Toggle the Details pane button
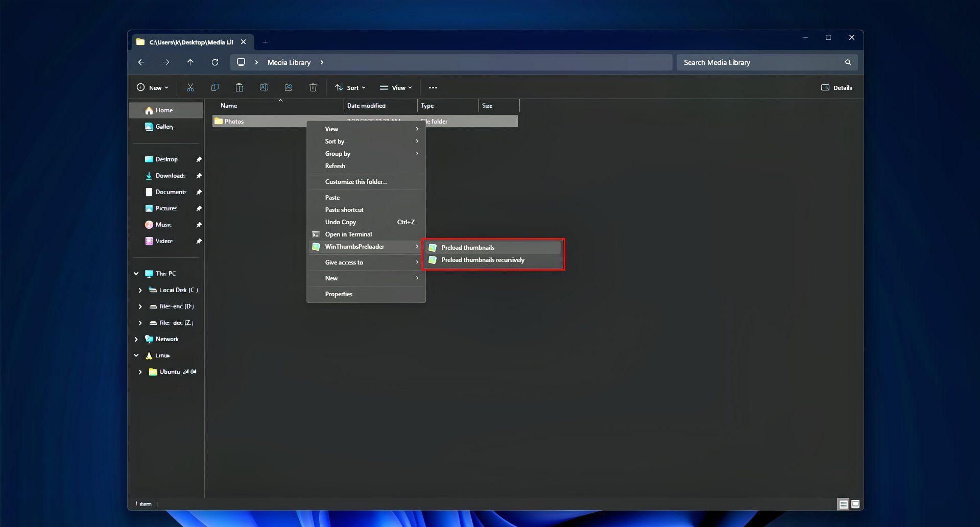The height and width of the screenshot is (527, 980). [836, 88]
